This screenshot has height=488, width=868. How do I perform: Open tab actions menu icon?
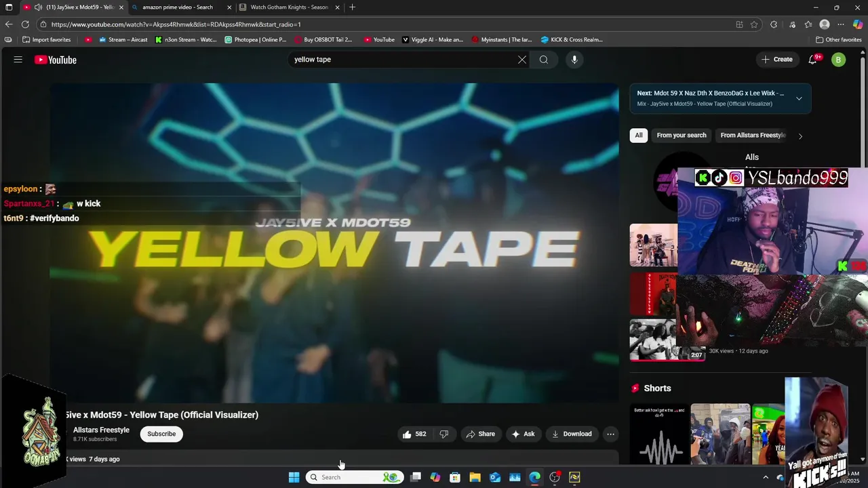click(9, 7)
